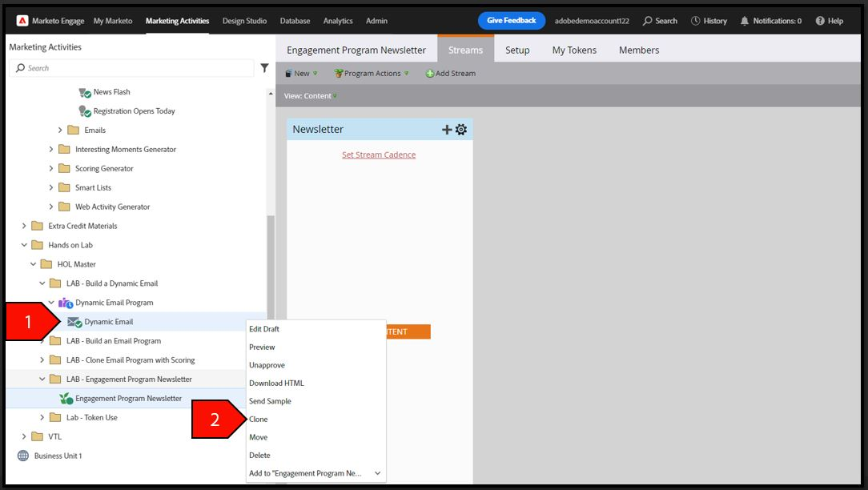Go to the Analytics section
Image resolution: width=868 pixels, height=490 pixels.
click(338, 21)
